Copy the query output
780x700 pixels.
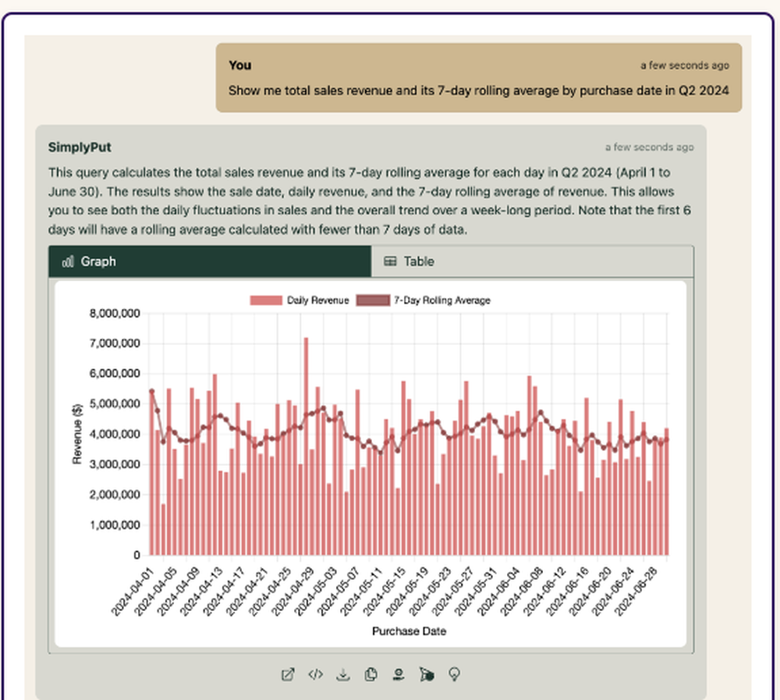click(370, 674)
